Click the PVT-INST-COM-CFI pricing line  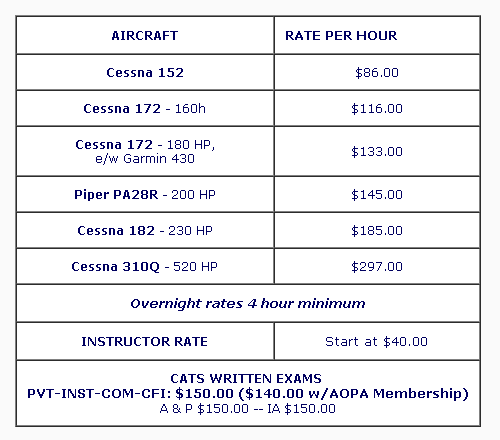click(248, 393)
